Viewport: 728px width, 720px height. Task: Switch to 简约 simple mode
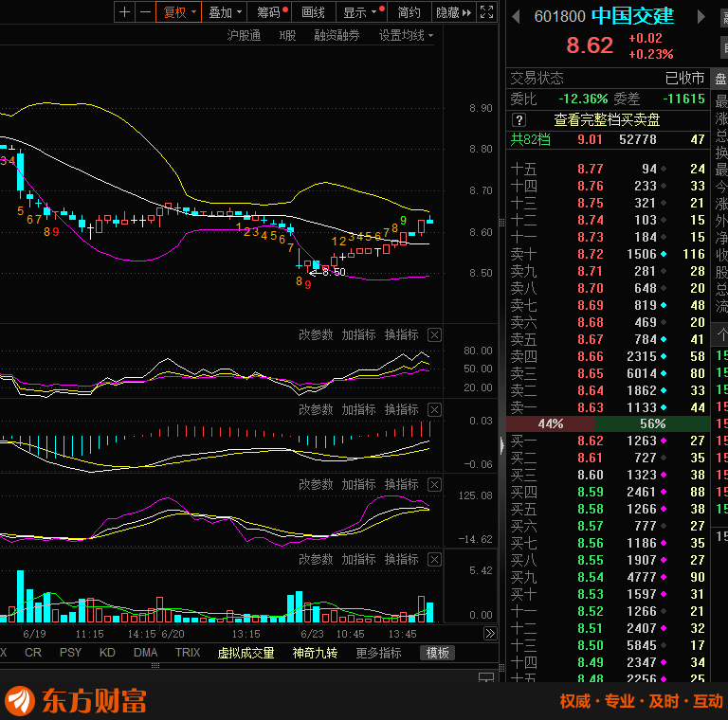(x=409, y=12)
